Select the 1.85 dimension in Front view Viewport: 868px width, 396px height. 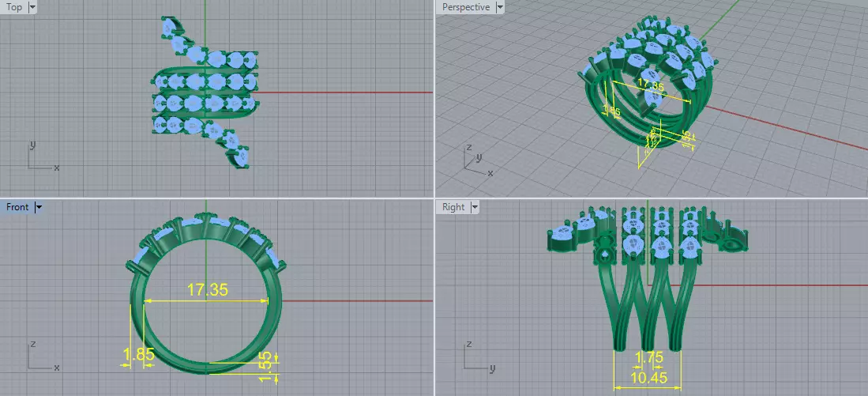point(138,354)
